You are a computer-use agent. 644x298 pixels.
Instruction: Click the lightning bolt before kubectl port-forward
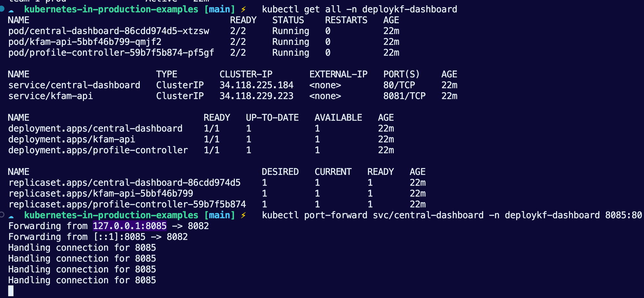(243, 215)
